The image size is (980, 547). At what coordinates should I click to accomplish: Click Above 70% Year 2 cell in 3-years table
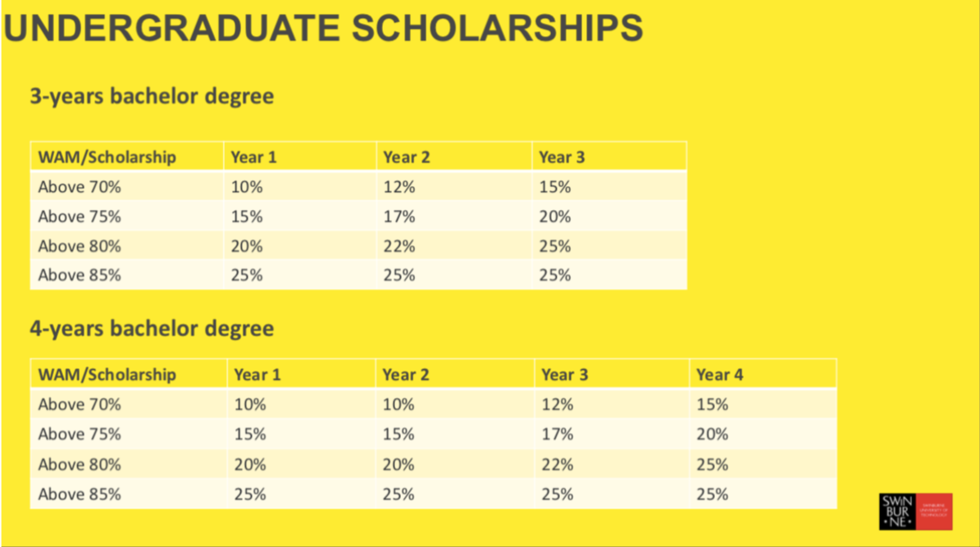[399, 187]
